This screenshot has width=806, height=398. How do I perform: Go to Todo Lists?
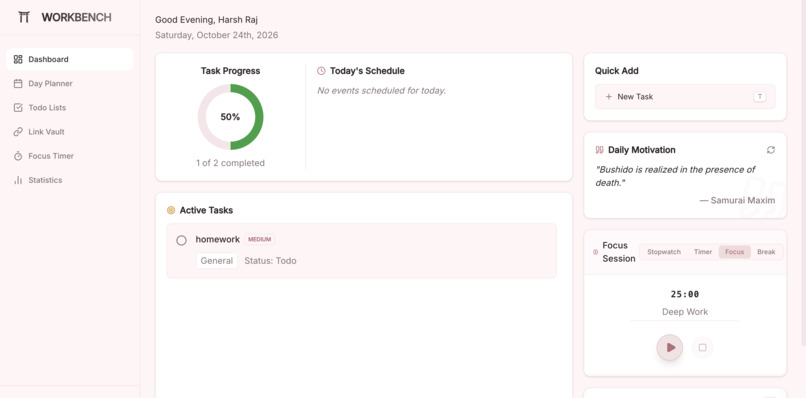(x=70, y=107)
